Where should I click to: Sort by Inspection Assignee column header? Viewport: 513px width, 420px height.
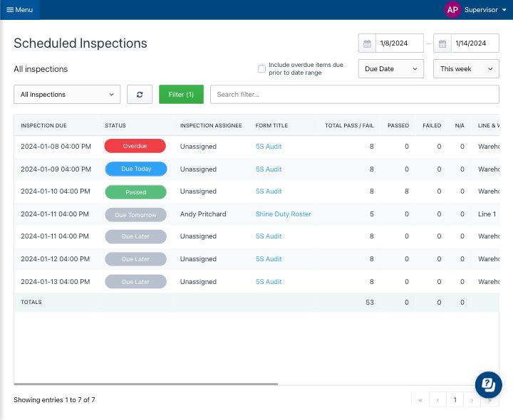point(211,125)
